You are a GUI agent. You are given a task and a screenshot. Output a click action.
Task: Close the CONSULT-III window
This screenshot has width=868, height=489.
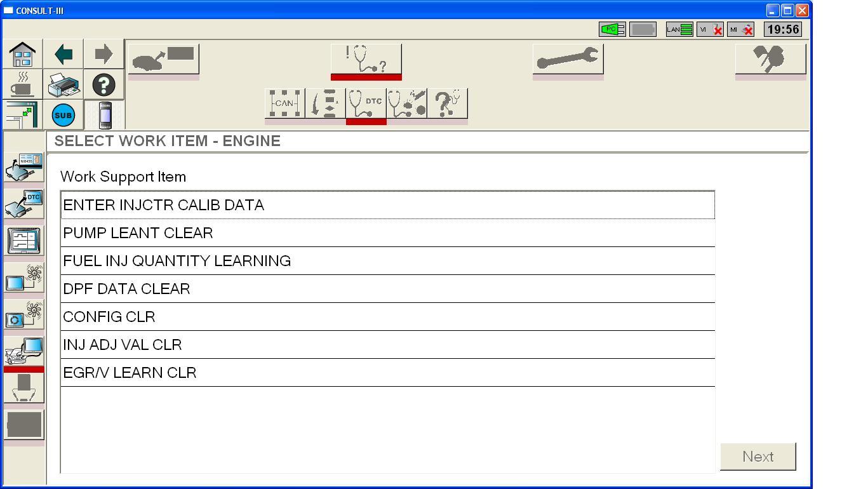pyautogui.click(x=802, y=10)
